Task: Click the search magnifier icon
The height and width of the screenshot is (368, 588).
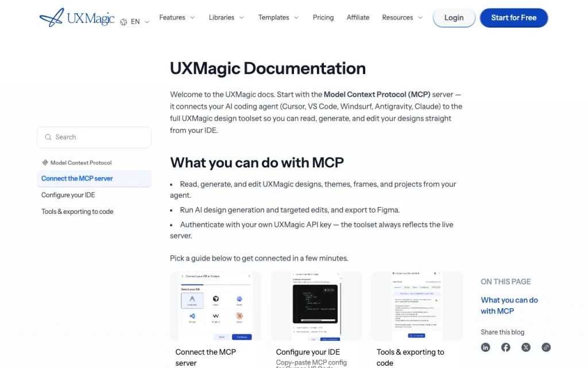Action: coord(48,137)
